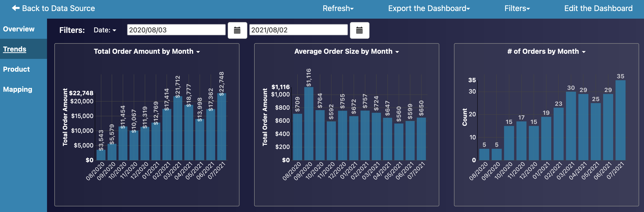Click the back arrow icon
Viewport: 644px width, 212px height.
(x=15, y=8)
